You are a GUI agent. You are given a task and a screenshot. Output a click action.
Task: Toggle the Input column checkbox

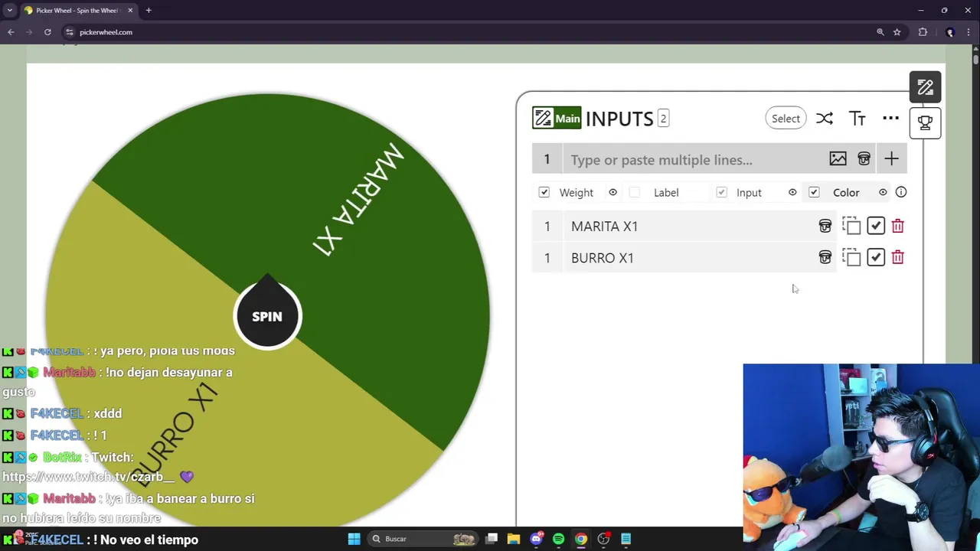(x=721, y=192)
